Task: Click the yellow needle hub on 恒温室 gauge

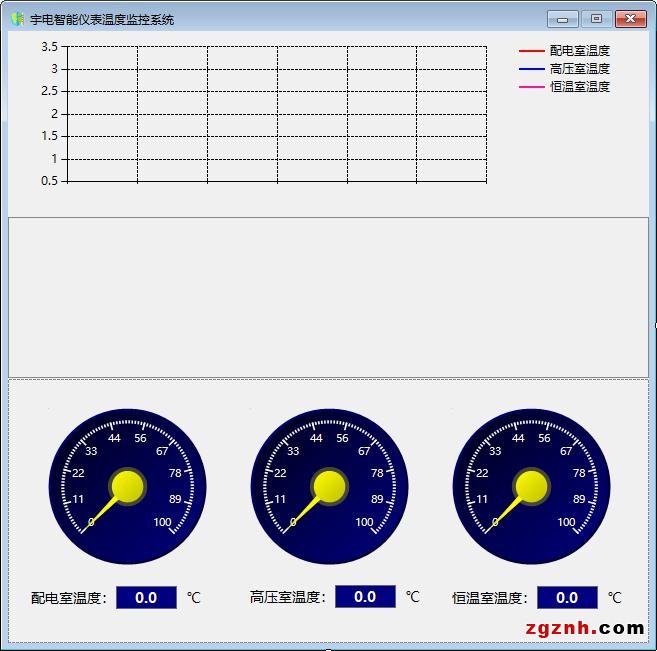Action: pyautogui.click(x=532, y=486)
